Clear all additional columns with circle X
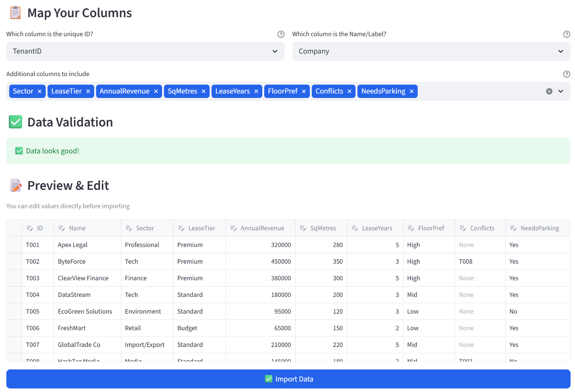Image resolution: width=575 pixels, height=392 pixels. pyautogui.click(x=549, y=91)
